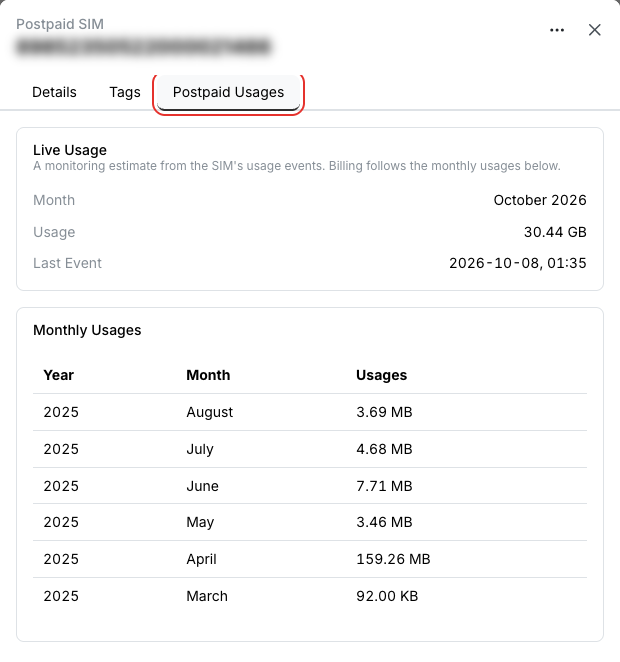This screenshot has width=620, height=662.
Task: Select the 4.68 MB usage cell
Action: click(384, 449)
